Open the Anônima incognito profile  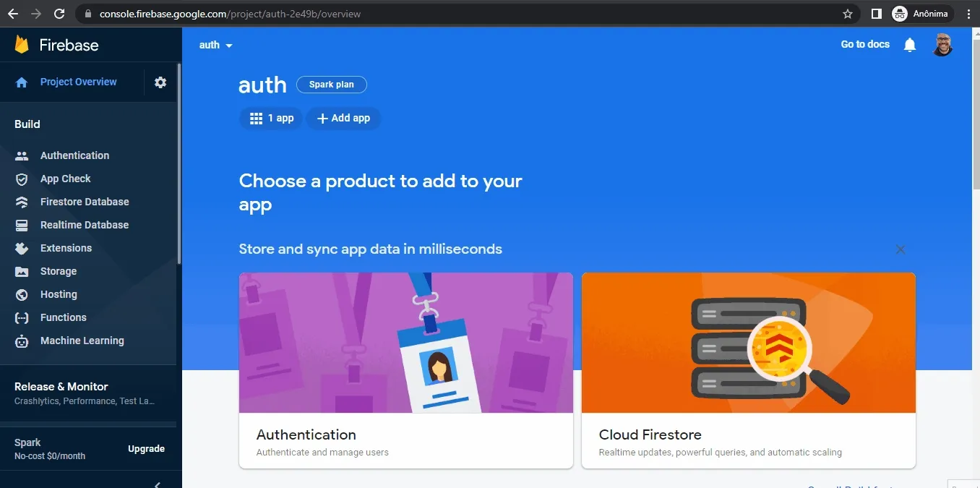pos(922,14)
